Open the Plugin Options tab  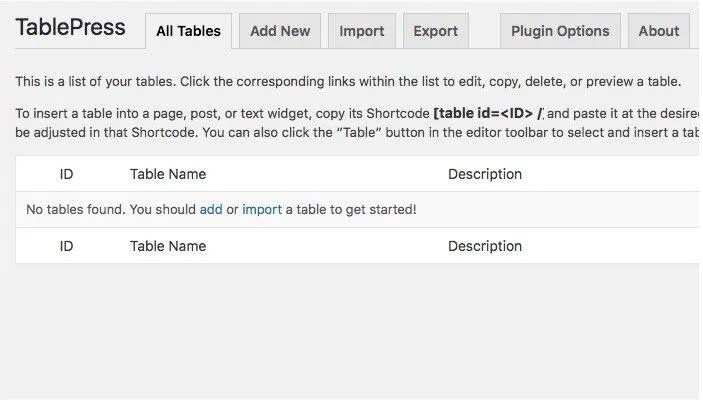coord(560,31)
